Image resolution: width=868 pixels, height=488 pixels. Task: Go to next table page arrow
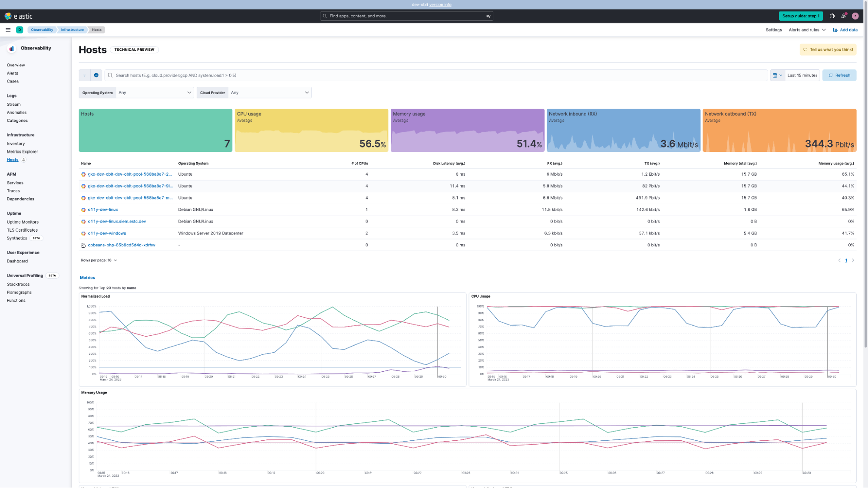(853, 261)
